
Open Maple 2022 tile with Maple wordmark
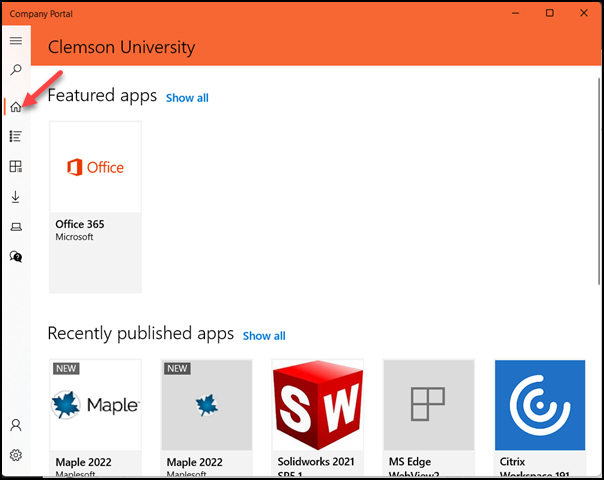(x=96, y=418)
